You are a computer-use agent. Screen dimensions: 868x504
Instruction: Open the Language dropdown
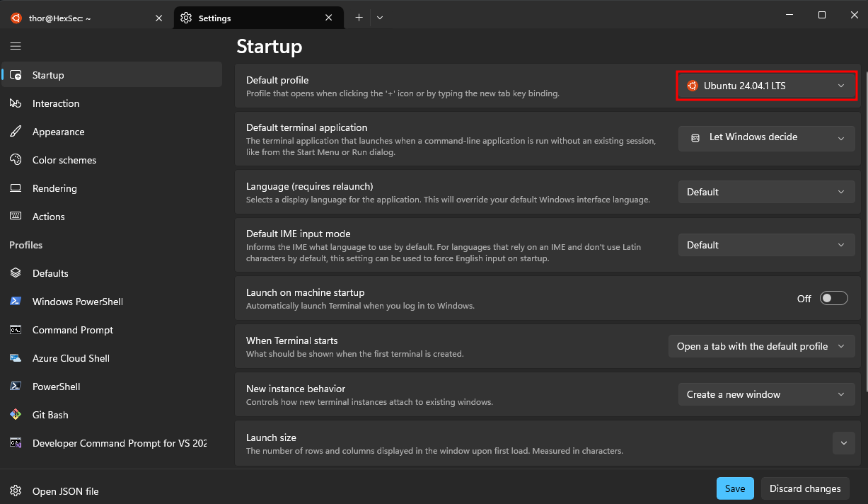(767, 192)
